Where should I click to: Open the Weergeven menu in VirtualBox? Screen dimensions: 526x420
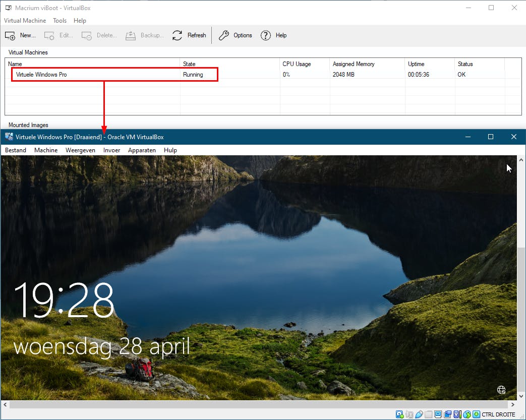coord(81,150)
